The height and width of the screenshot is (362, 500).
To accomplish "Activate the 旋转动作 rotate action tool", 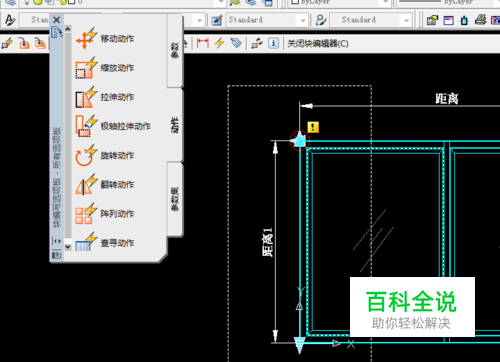I will pyautogui.click(x=105, y=155).
